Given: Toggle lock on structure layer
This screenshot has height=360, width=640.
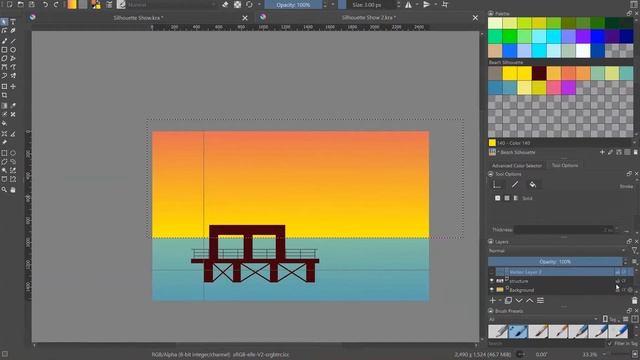Looking at the screenshot, I should (x=618, y=281).
